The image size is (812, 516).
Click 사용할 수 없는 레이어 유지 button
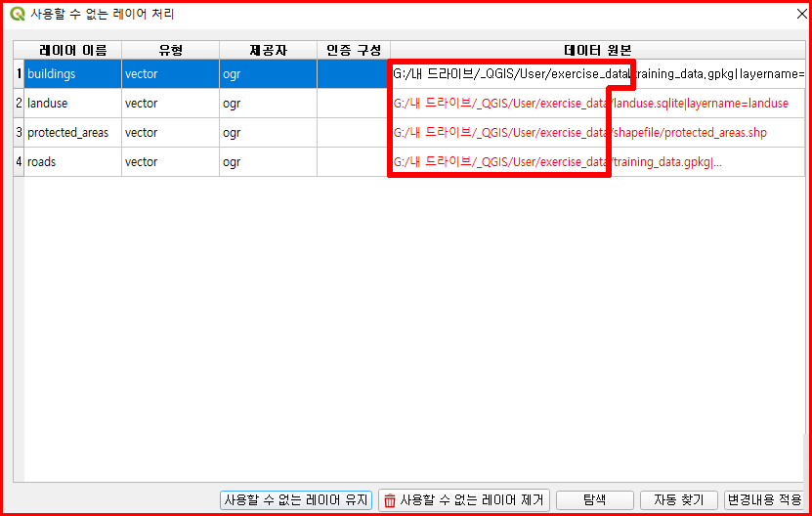296,500
